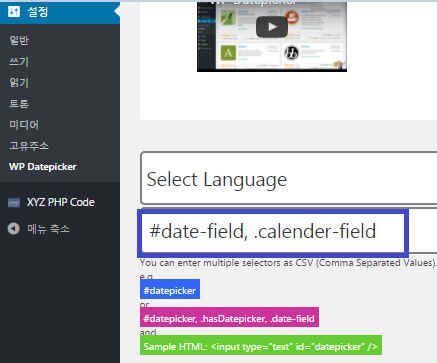Go to 읽기 settings
437x363 pixels.
pos(19,82)
